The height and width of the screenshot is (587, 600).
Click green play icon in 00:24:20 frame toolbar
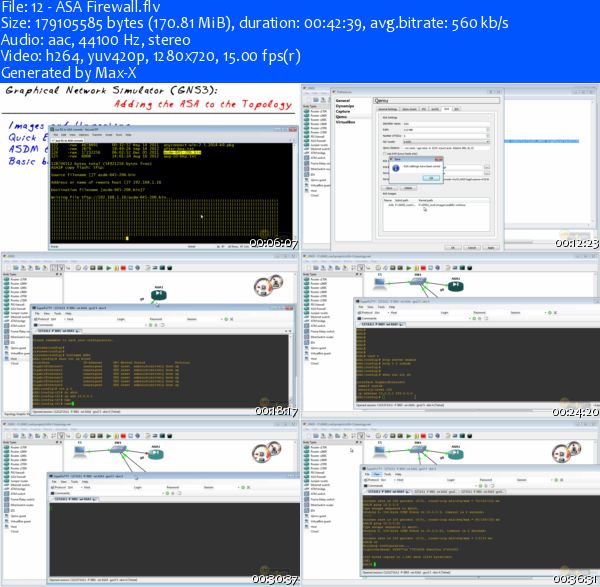409,267
